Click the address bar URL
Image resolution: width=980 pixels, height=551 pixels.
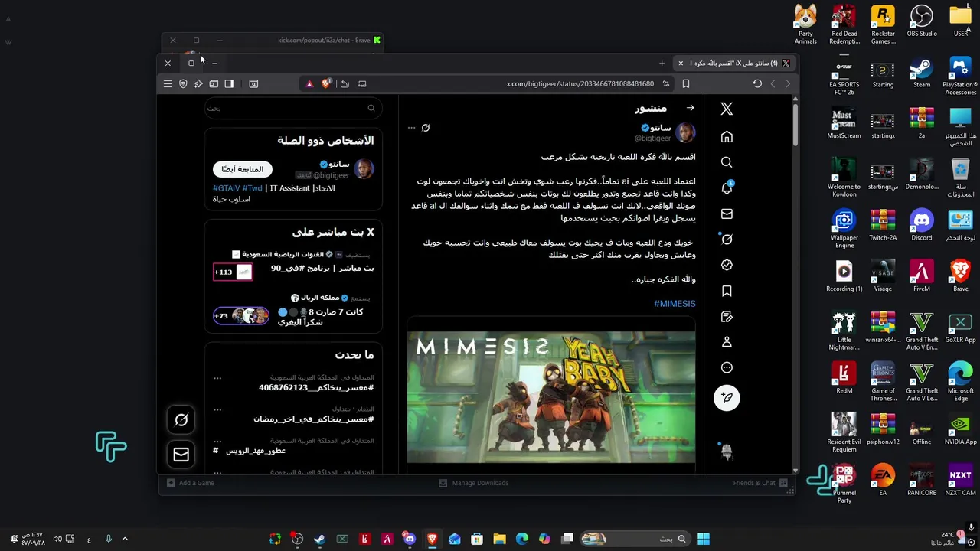580,83
